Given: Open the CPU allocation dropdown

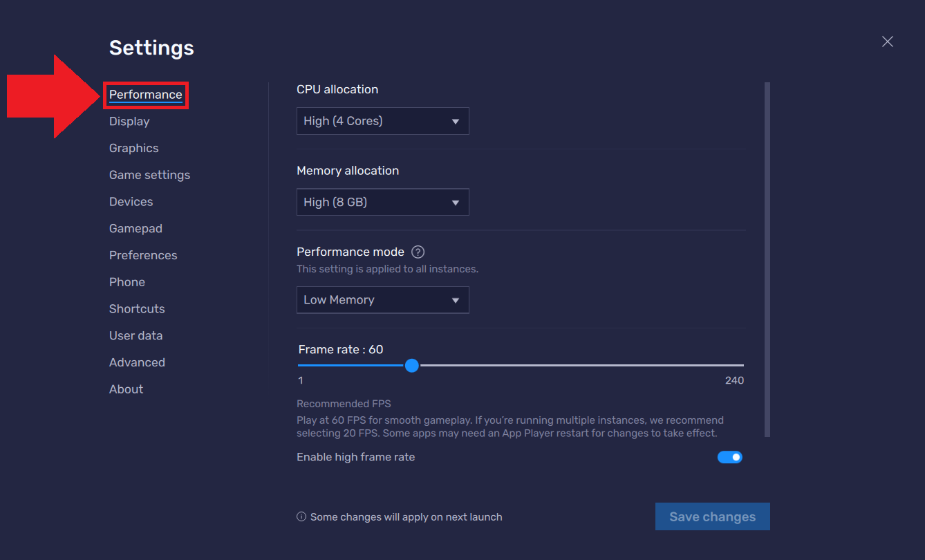Looking at the screenshot, I should [x=383, y=121].
